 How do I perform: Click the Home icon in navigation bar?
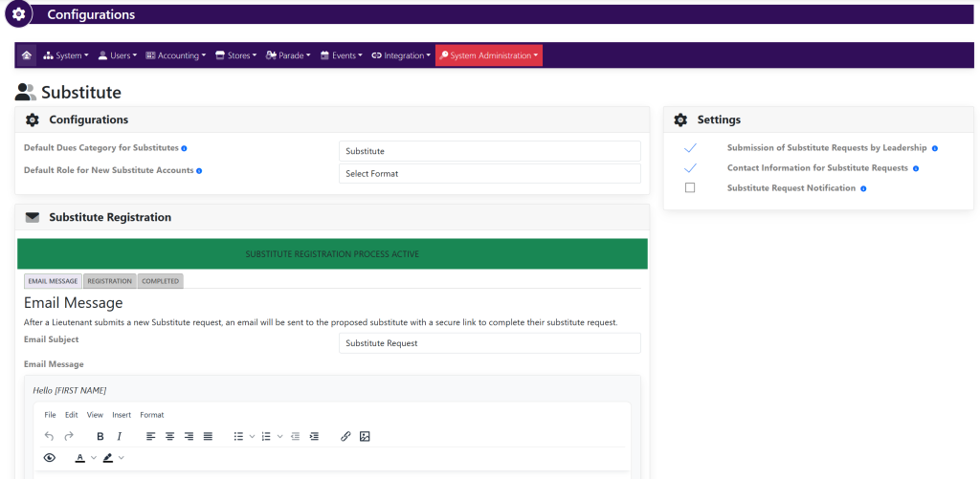pyautogui.click(x=26, y=55)
